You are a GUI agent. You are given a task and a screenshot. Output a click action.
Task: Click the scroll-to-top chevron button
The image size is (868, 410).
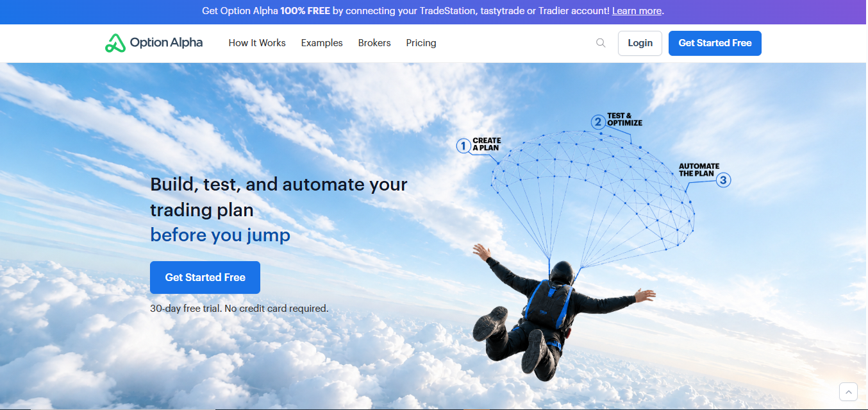(848, 391)
